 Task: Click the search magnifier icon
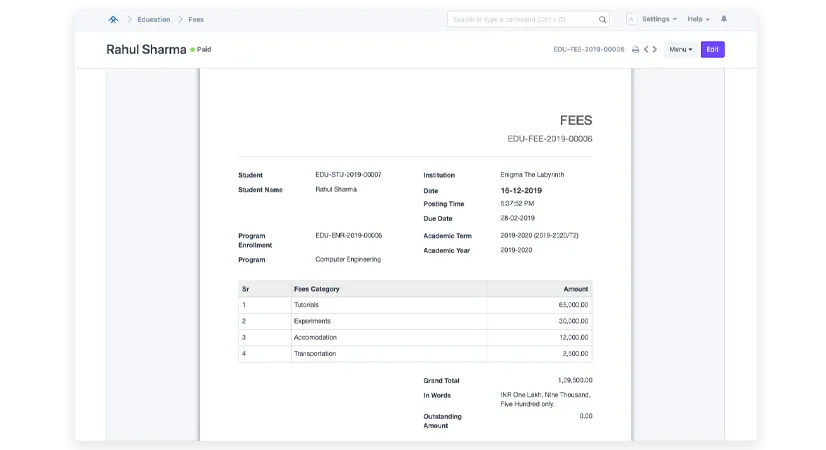(602, 19)
